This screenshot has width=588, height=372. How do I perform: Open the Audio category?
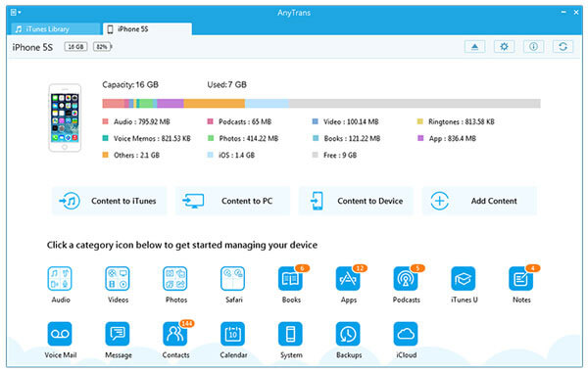[x=60, y=279]
